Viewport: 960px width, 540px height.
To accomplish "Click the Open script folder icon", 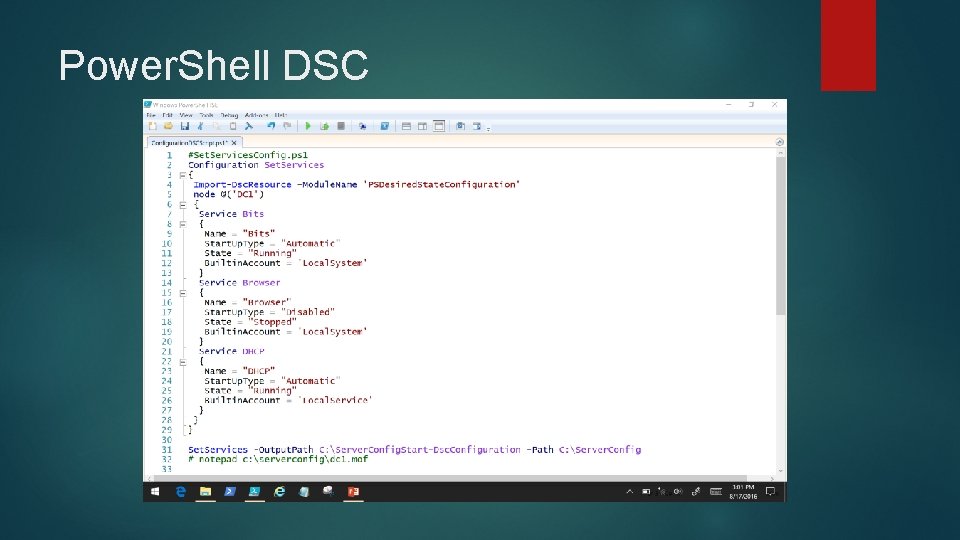I will 168,126.
